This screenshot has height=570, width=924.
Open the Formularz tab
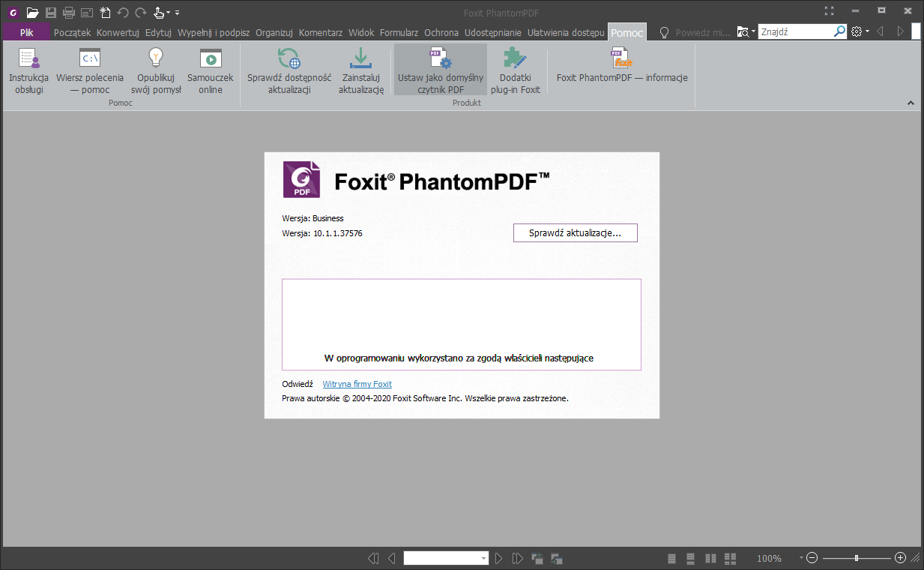point(399,32)
